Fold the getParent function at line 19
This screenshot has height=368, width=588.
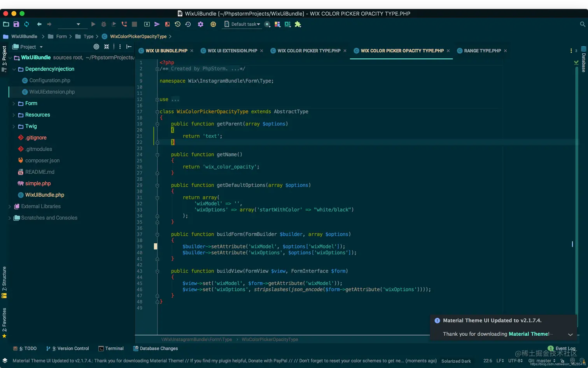click(157, 124)
